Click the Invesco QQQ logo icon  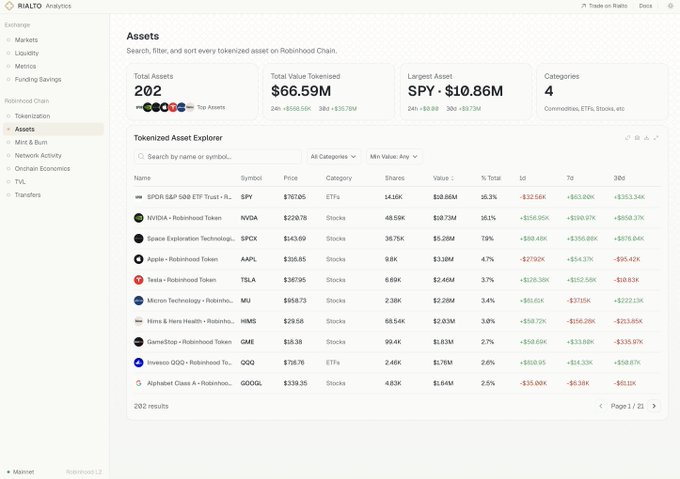coord(139,362)
